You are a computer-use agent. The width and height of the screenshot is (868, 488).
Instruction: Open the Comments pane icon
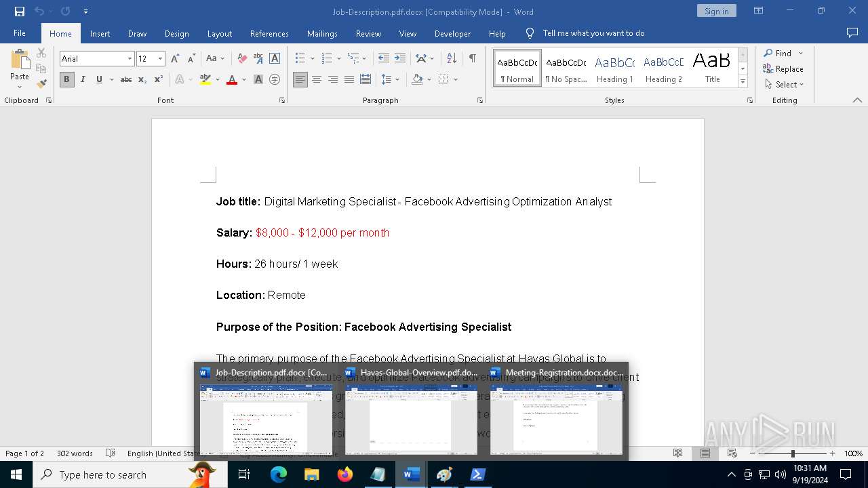click(852, 33)
